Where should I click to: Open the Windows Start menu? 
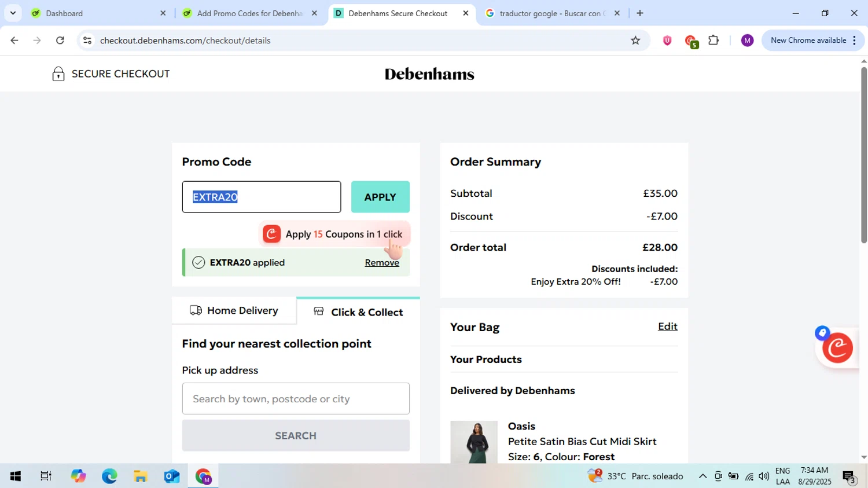click(x=16, y=476)
